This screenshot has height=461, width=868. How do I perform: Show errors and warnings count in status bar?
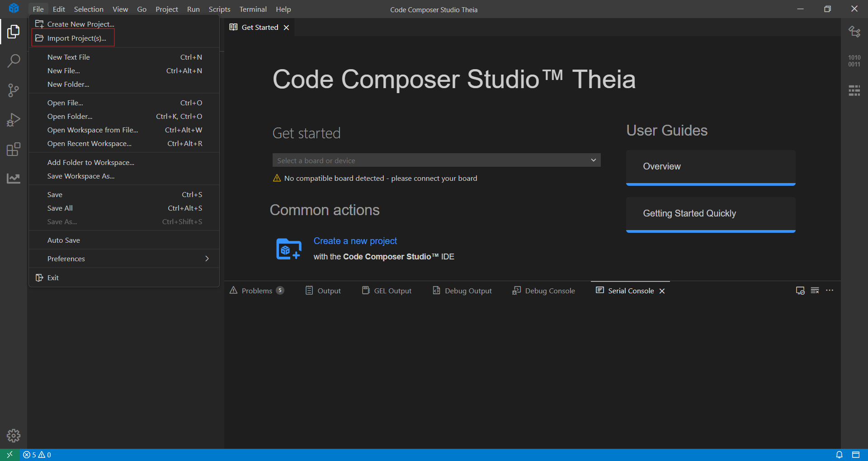click(x=37, y=455)
